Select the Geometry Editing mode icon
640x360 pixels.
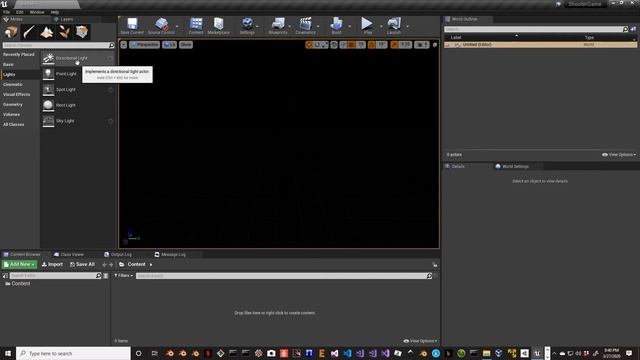click(x=82, y=32)
